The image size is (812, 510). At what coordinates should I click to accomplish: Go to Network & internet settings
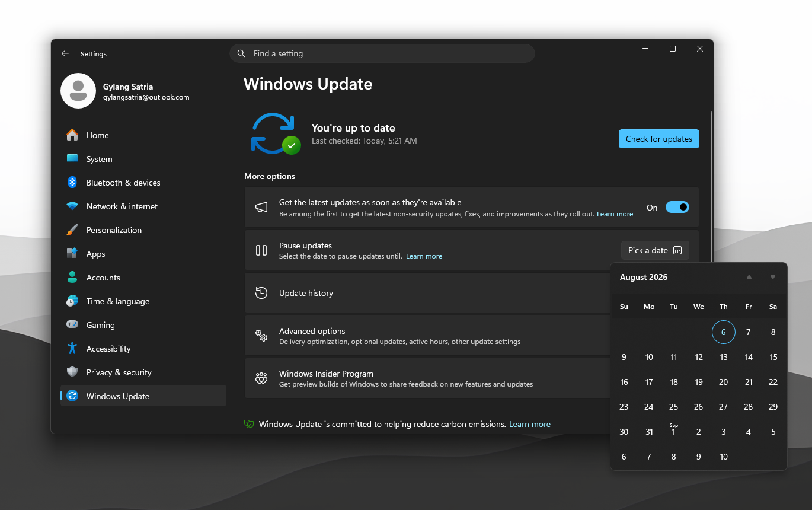pyautogui.click(x=143, y=206)
